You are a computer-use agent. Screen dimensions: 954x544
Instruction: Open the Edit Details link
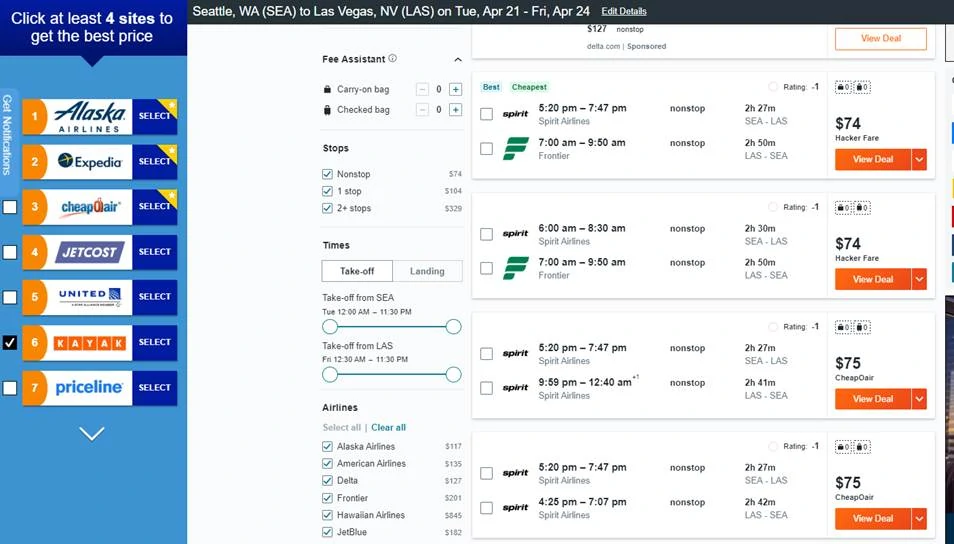click(x=624, y=12)
